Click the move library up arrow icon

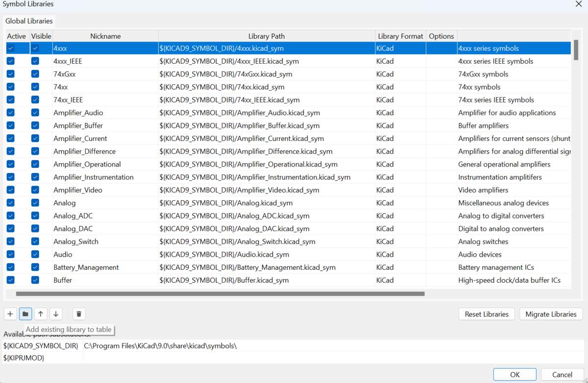coord(41,314)
